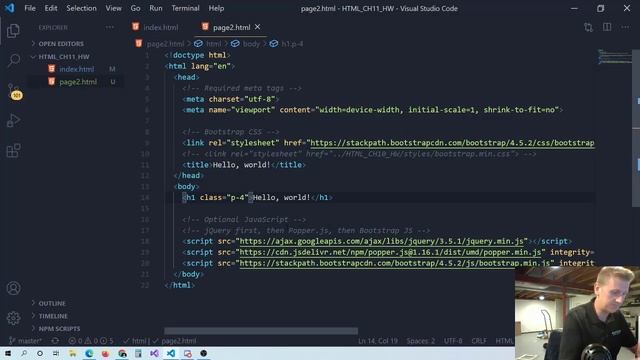The width and height of the screenshot is (640, 360).
Task: Click the CRLF line ending status entry
Action: (x=479, y=340)
